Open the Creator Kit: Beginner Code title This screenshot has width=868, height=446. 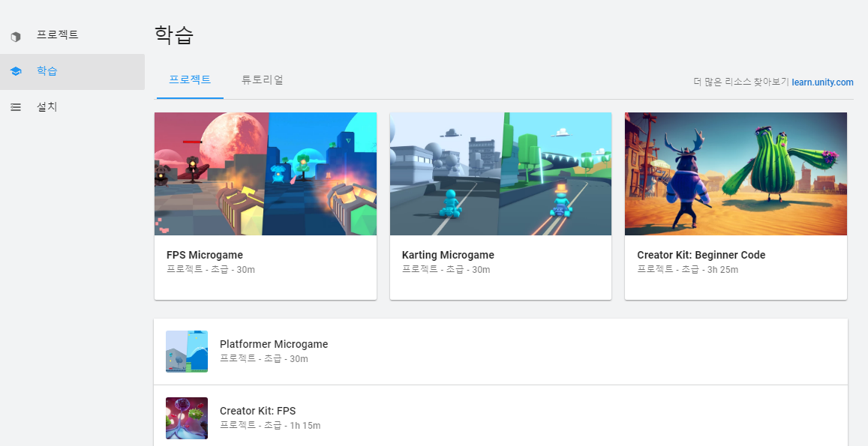point(701,255)
